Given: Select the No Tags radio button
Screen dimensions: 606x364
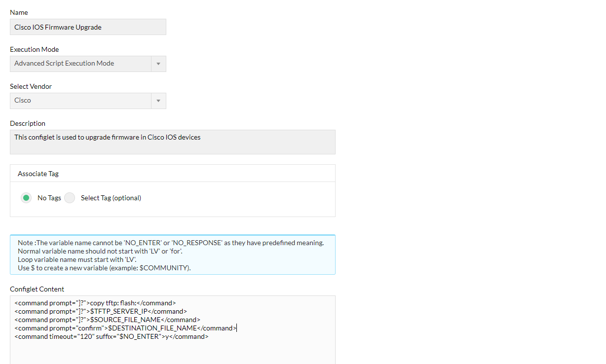Looking at the screenshot, I should click(x=27, y=198).
